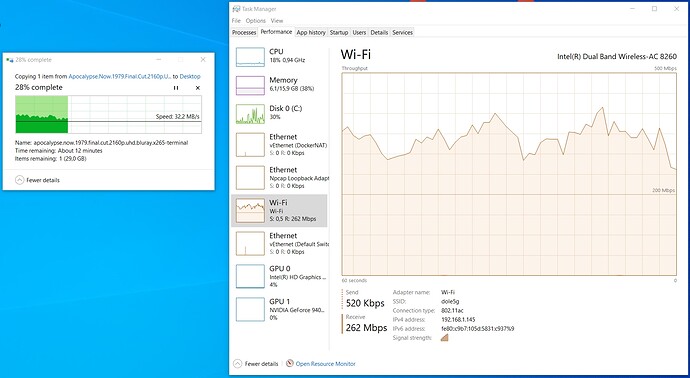
Task: Select the Memory performance item
Action: tap(279, 85)
